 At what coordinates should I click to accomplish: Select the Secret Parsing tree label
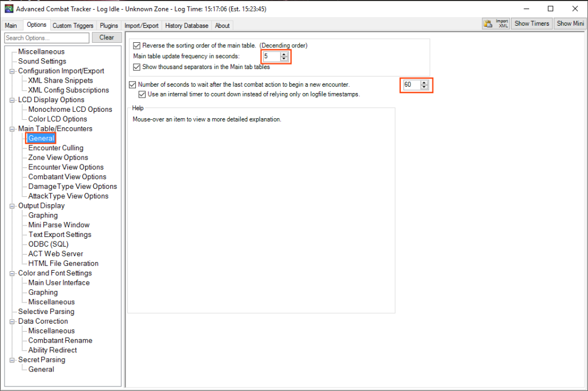tap(42, 360)
